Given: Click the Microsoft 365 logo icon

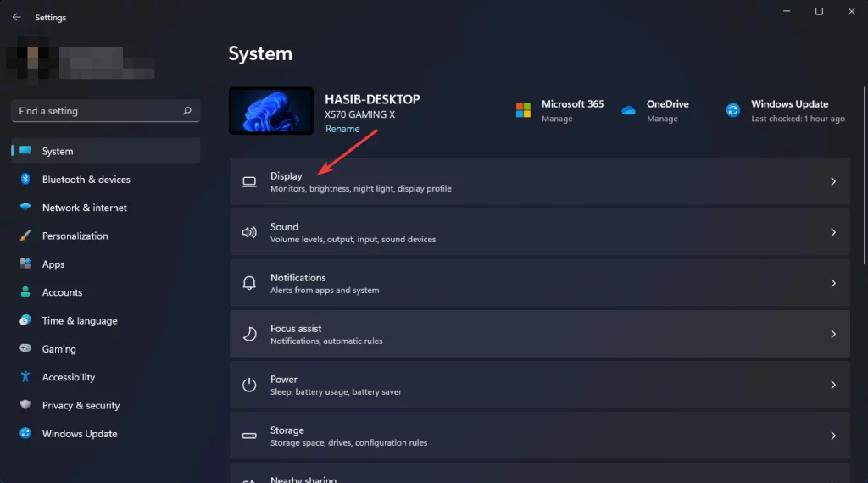Looking at the screenshot, I should (x=523, y=110).
